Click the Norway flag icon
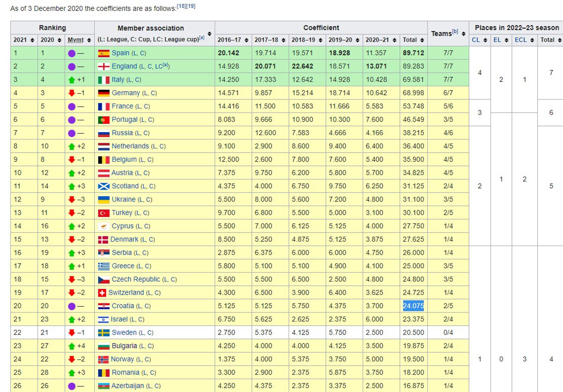The image size is (563, 392). [103, 360]
